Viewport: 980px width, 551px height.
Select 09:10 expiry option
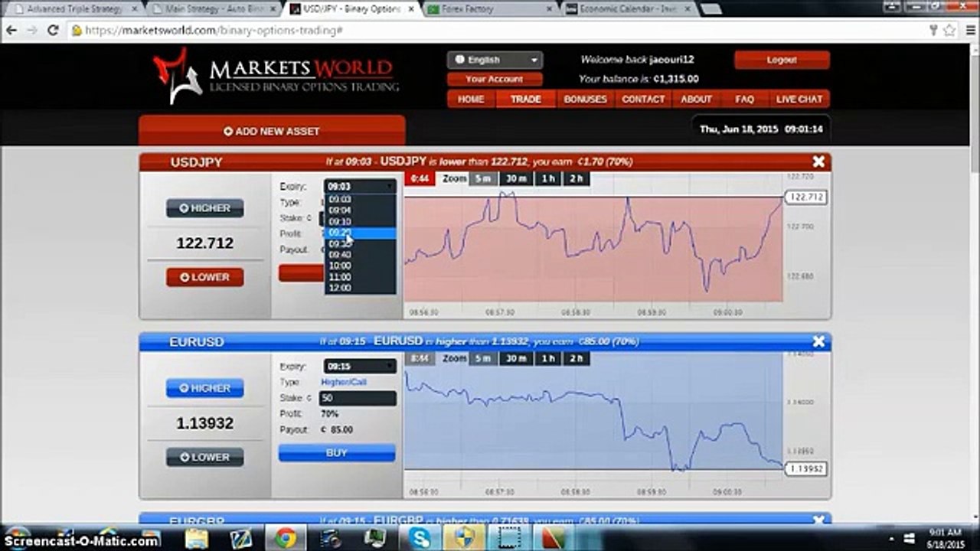(x=361, y=222)
